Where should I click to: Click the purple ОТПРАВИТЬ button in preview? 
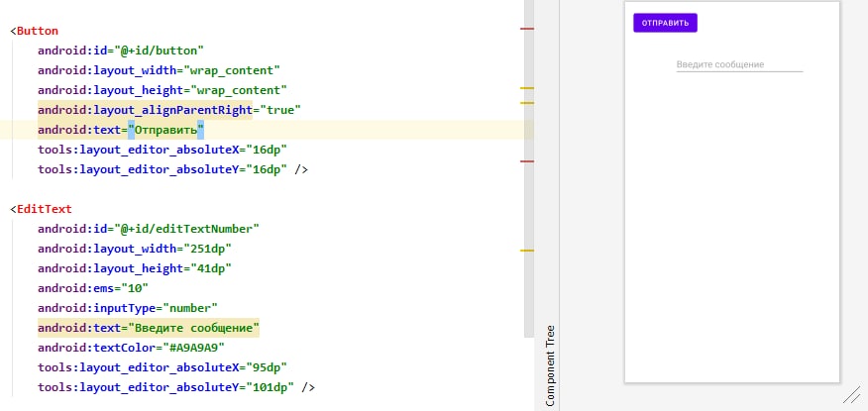click(x=665, y=23)
